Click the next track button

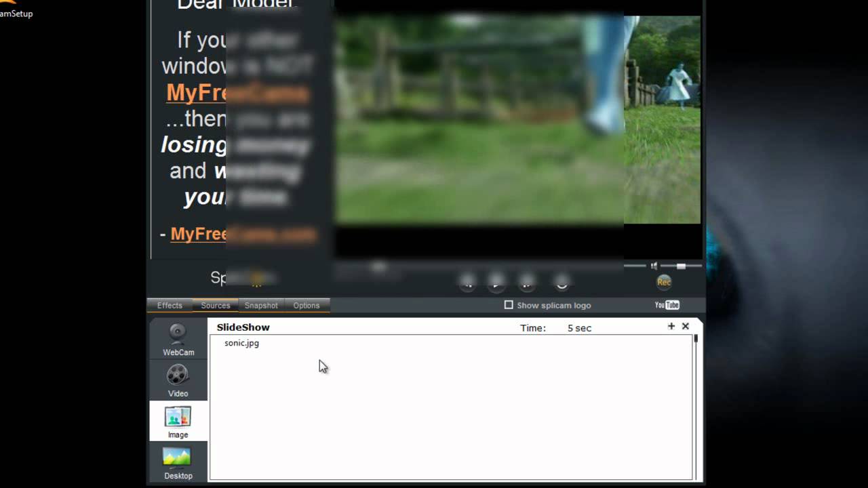click(526, 282)
